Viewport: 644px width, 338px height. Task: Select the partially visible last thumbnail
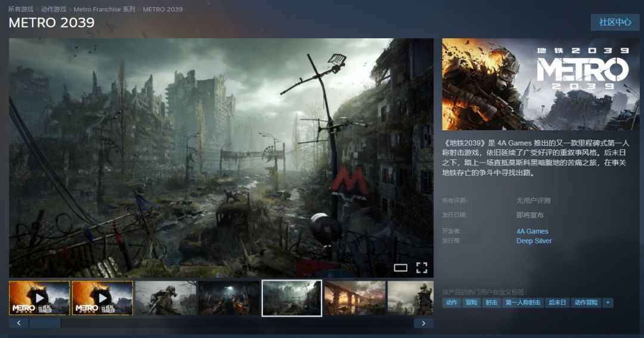pyautogui.click(x=411, y=298)
